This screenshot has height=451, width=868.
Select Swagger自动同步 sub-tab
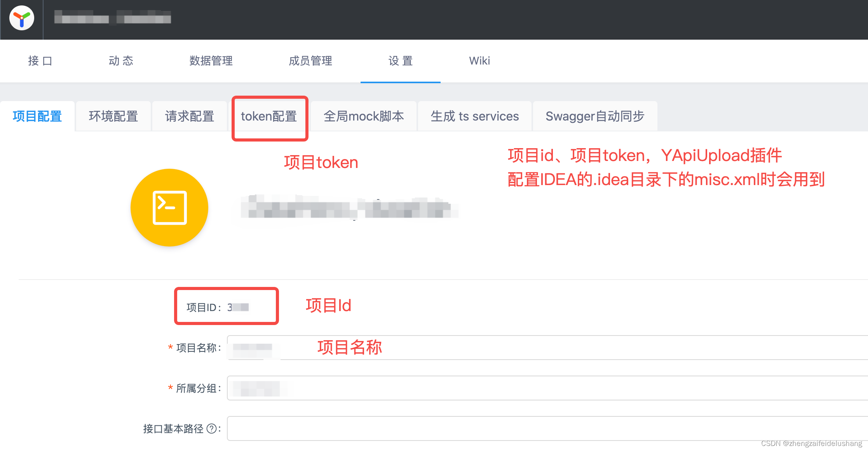click(595, 116)
